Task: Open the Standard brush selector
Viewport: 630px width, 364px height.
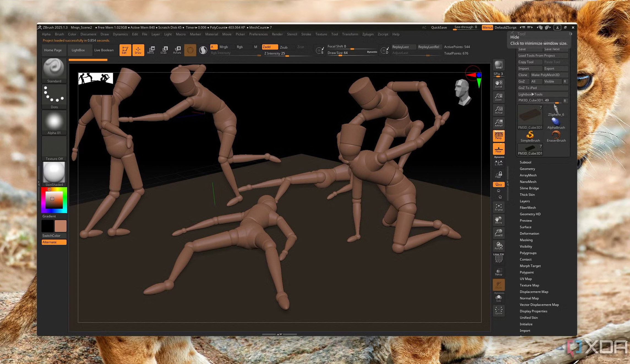Action: tap(54, 70)
